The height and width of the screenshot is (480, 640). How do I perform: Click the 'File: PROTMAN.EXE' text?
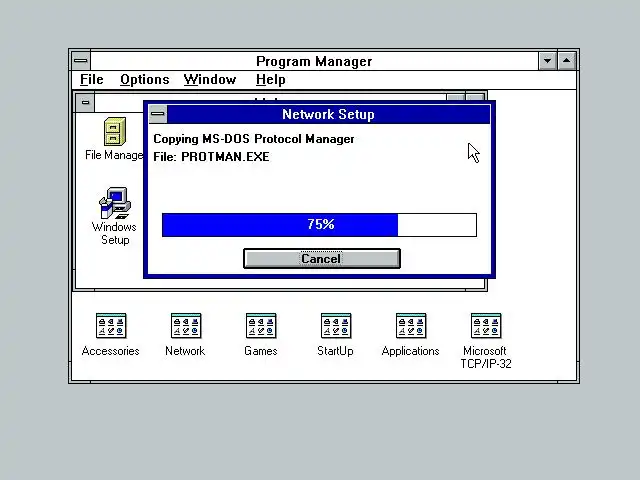[x=211, y=157]
